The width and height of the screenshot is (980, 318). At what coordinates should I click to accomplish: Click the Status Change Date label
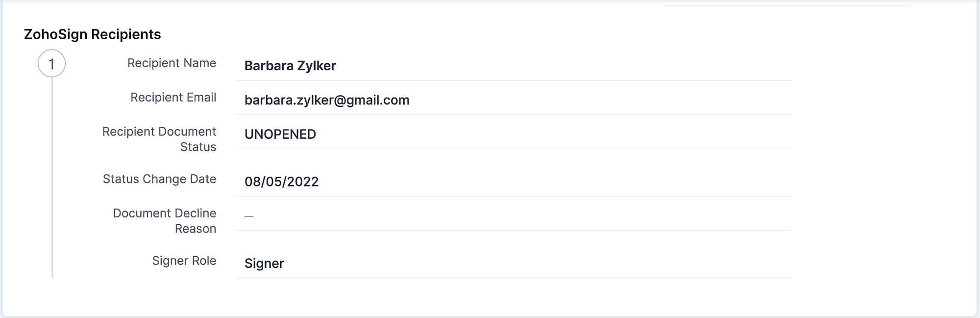pyautogui.click(x=159, y=179)
